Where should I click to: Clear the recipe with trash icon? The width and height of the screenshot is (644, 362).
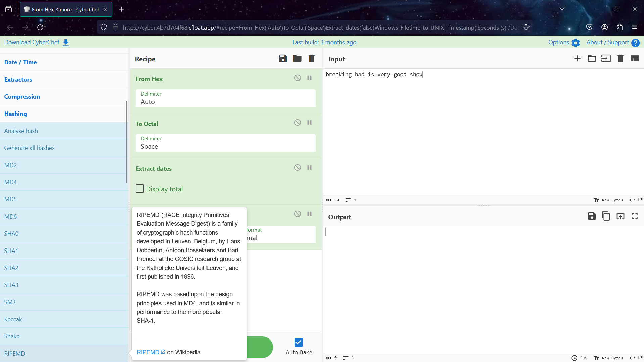tap(312, 59)
